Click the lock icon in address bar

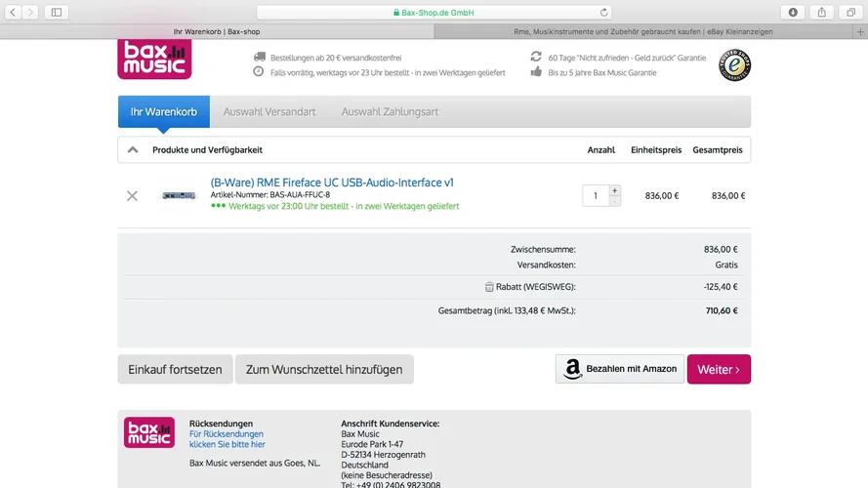click(x=395, y=12)
